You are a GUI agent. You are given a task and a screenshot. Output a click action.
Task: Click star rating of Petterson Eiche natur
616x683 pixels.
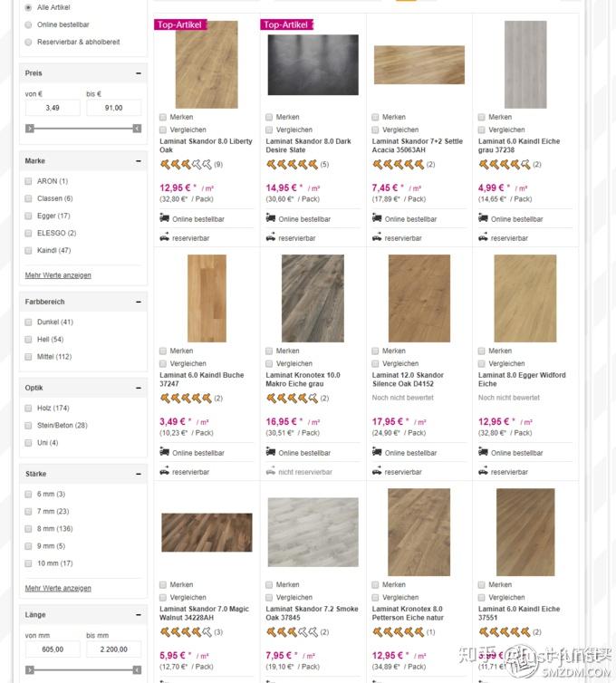click(399, 632)
